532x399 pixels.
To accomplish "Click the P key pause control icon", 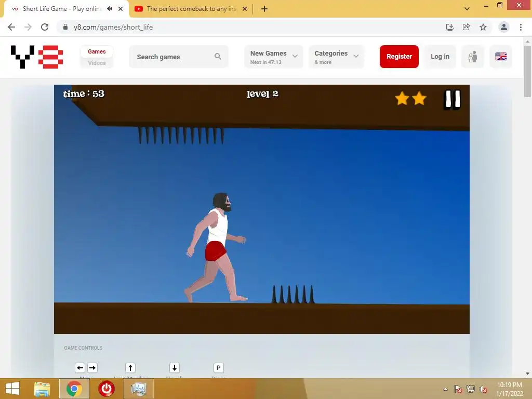I will pyautogui.click(x=219, y=368).
